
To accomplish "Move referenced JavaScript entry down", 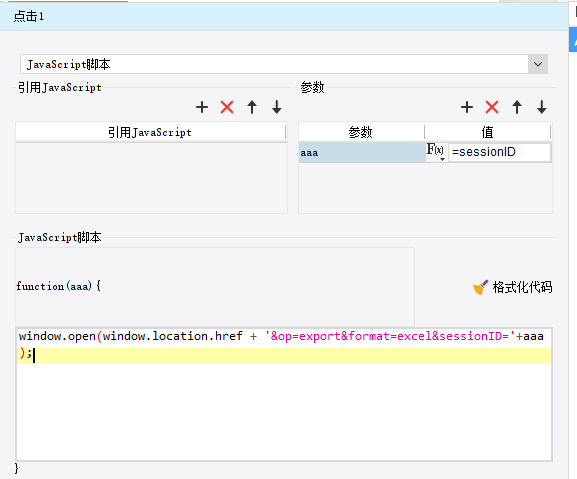I will click(x=277, y=107).
